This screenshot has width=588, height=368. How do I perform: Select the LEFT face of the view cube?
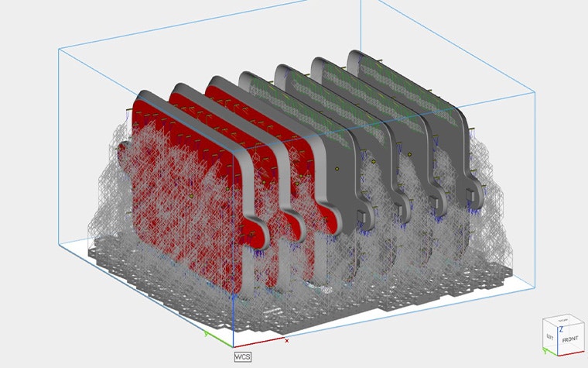[x=550, y=339]
